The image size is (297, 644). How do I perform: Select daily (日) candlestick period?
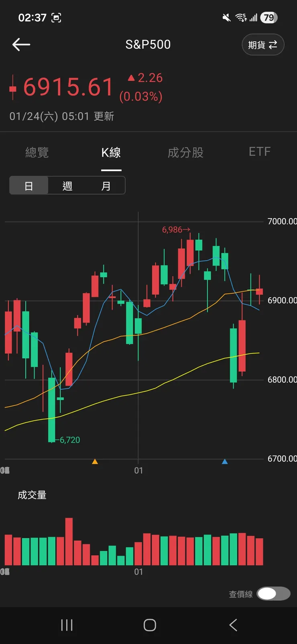(x=29, y=186)
